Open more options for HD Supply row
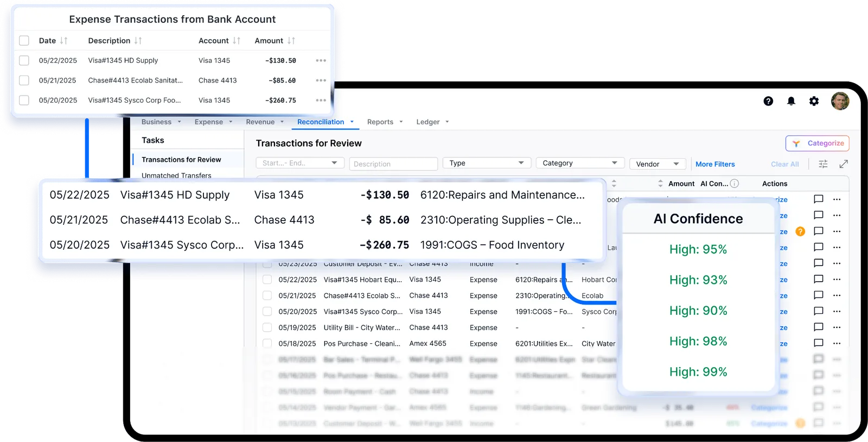The width and height of the screenshot is (868, 442). (x=321, y=60)
